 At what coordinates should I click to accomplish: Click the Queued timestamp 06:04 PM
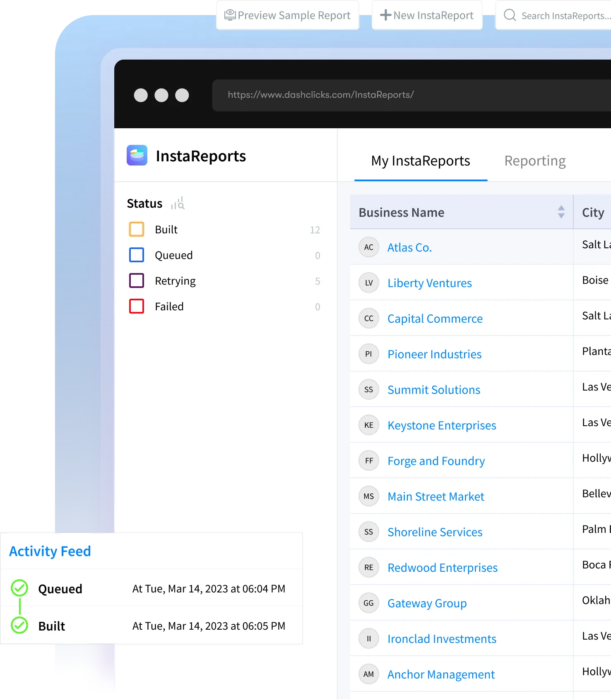click(x=209, y=588)
